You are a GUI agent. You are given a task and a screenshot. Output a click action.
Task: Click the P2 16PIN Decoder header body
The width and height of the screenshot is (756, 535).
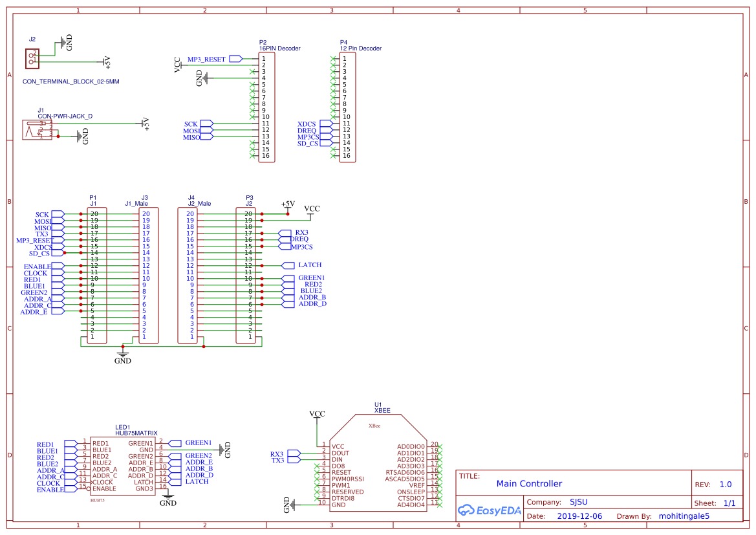(266, 107)
